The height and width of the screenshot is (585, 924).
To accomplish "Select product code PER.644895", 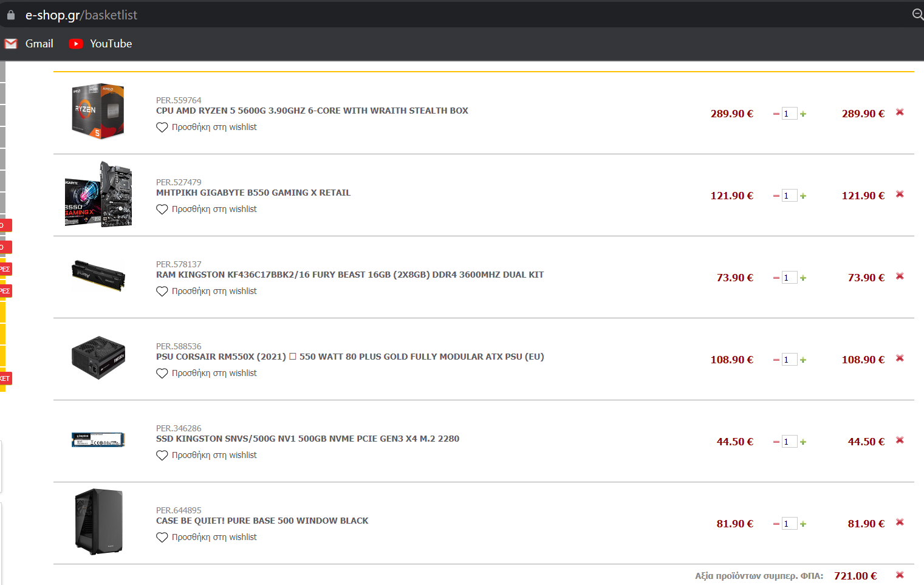I will [179, 510].
